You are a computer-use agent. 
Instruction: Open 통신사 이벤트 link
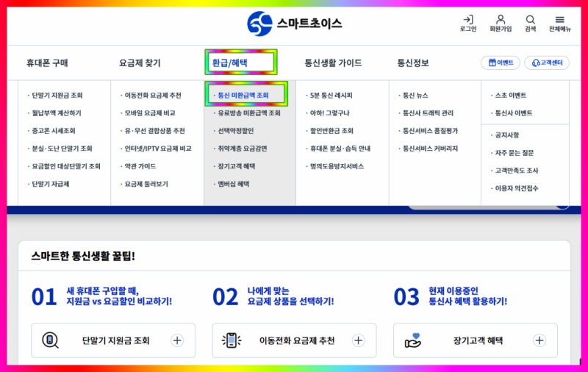[x=513, y=113]
